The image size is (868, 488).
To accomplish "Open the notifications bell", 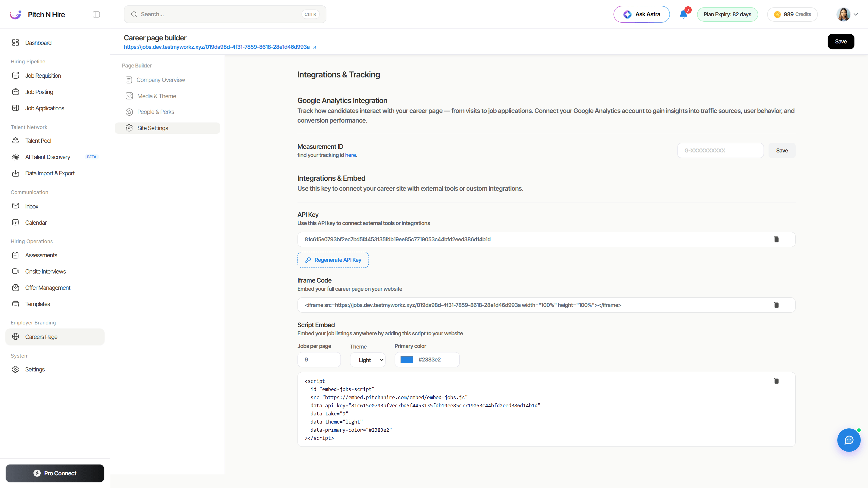I will pos(683,14).
